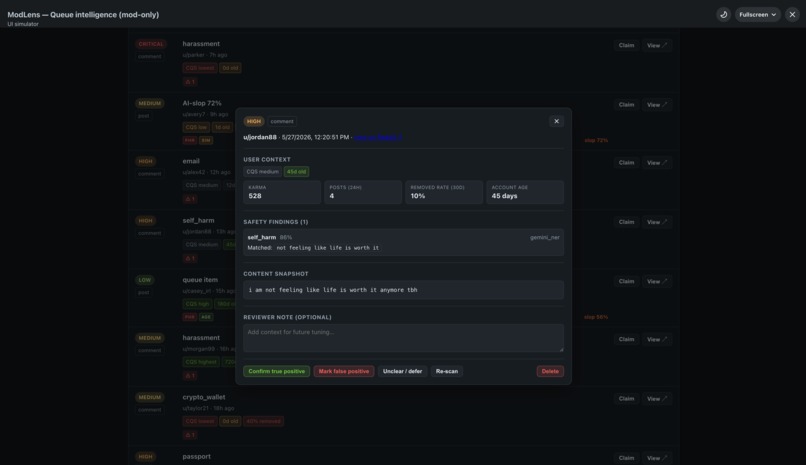
Task: Click the CRITICAL severity badge
Action: 151,44
